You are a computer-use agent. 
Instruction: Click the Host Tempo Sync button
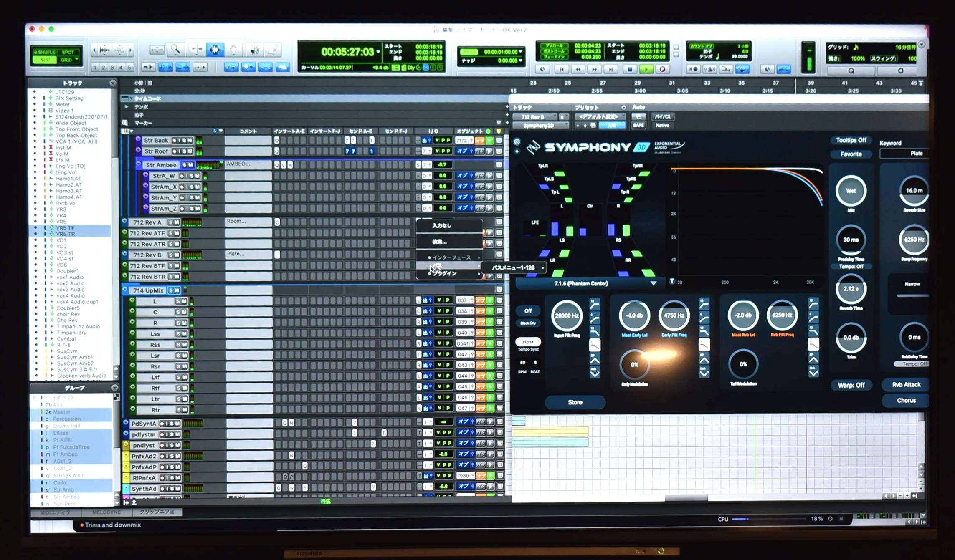[528, 342]
